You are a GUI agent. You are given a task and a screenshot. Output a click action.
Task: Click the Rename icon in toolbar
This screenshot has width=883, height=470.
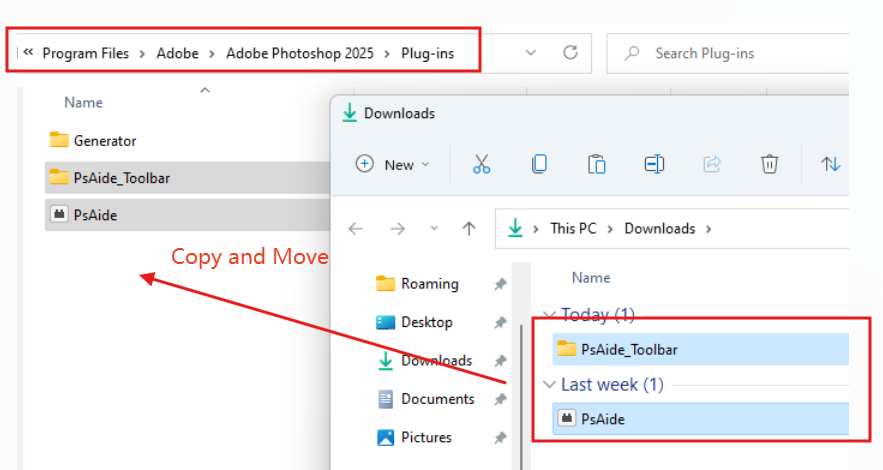(x=654, y=165)
